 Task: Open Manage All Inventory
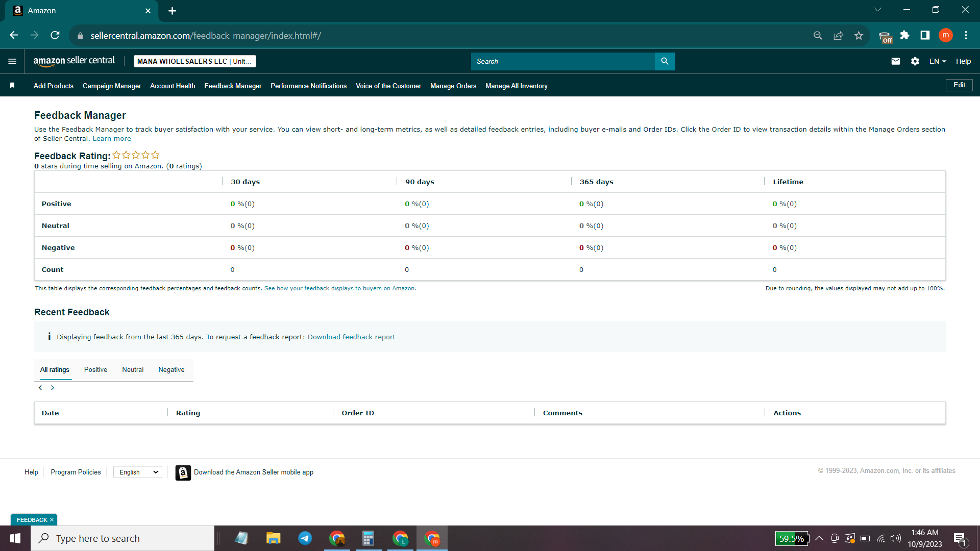517,86
